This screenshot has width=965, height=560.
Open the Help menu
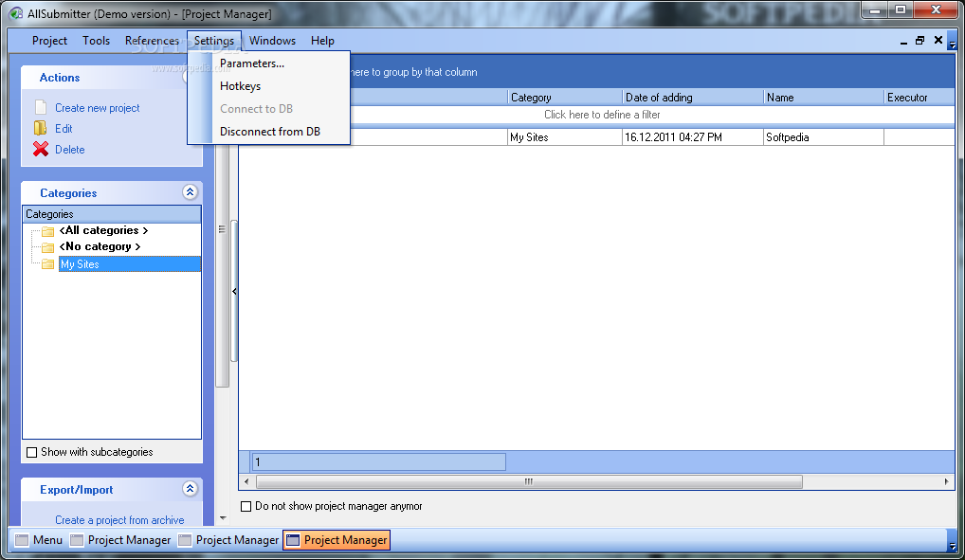(322, 41)
